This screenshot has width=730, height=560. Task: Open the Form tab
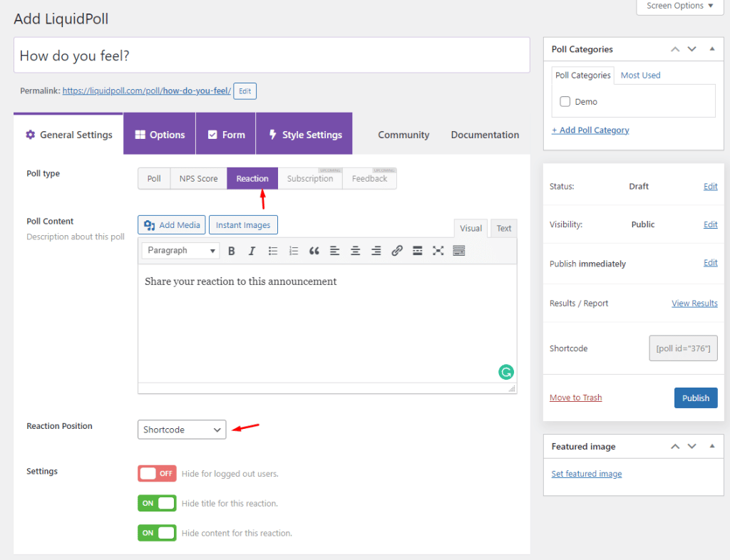point(226,135)
